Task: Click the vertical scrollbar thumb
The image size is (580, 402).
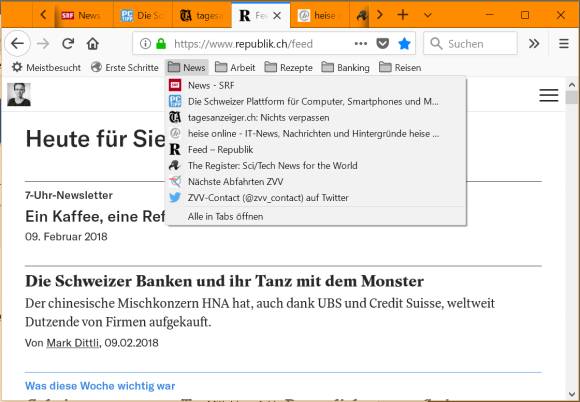Action: point(572,98)
